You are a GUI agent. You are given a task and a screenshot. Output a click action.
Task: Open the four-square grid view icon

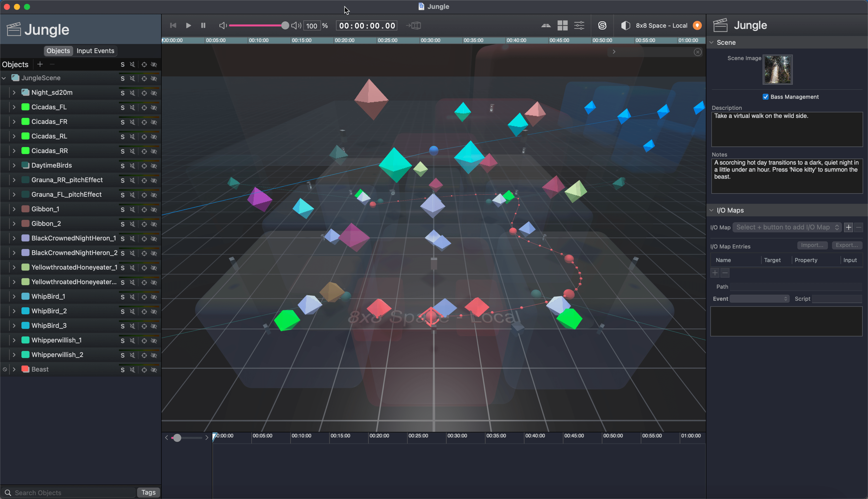click(x=562, y=25)
